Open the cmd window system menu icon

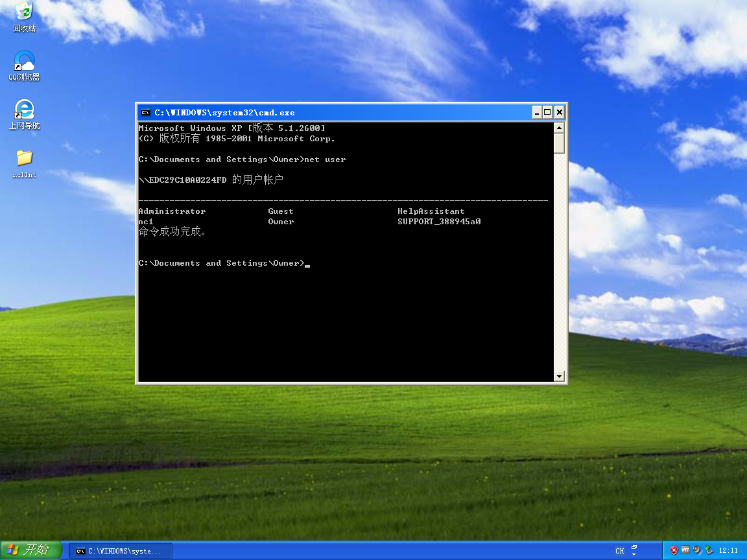click(145, 112)
